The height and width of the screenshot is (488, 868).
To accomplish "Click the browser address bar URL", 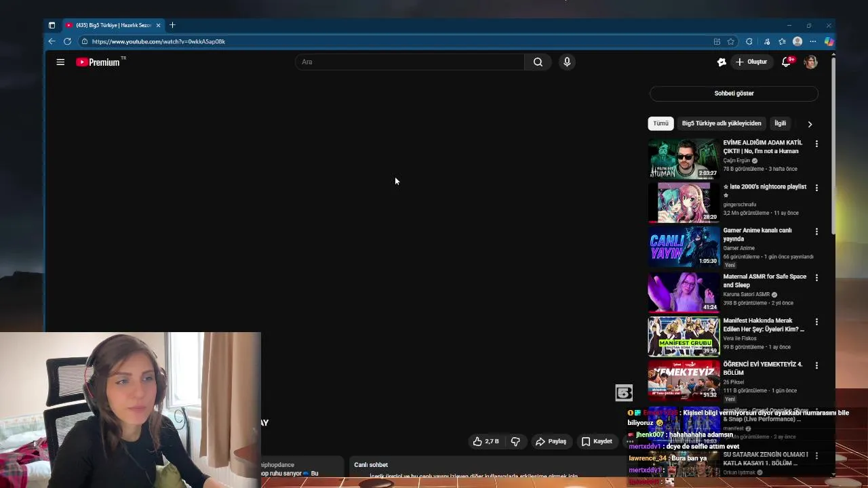I will pos(159,41).
